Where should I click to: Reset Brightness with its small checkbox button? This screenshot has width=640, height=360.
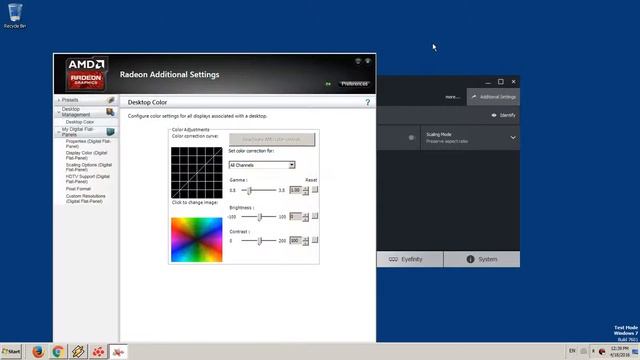[315, 216]
